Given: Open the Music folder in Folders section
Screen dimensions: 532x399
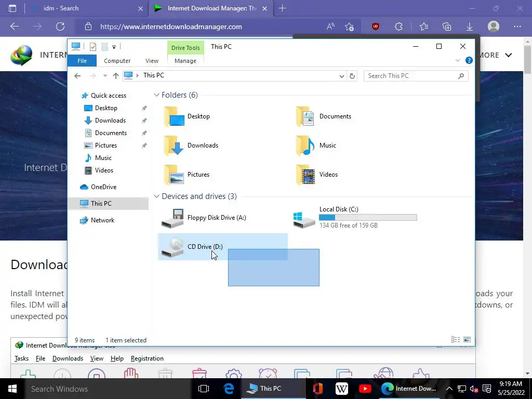Looking at the screenshot, I should tap(305, 145).
